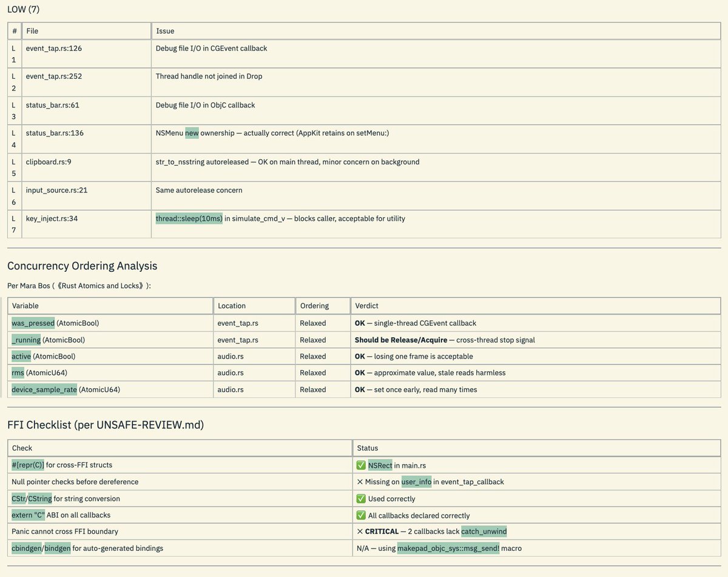Click the "Per Mara Bos" citation line

click(79, 286)
